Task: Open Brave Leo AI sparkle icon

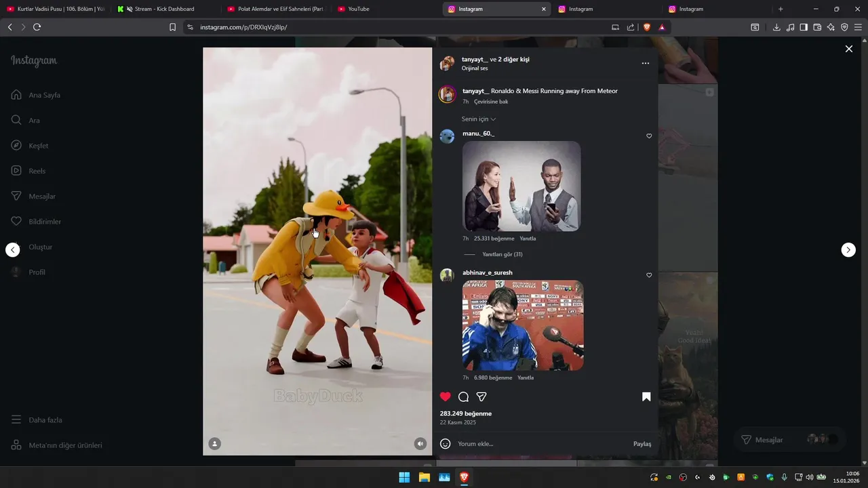Action: coord(831,27)
